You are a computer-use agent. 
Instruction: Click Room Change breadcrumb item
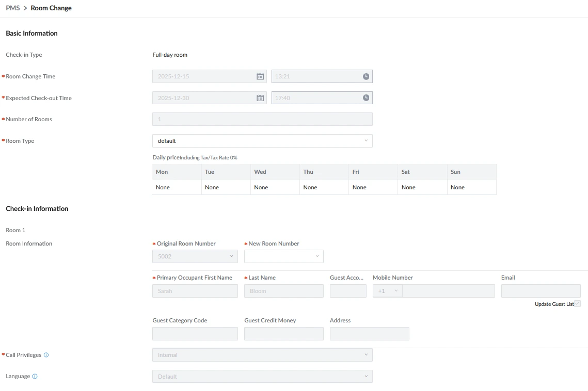coord(51,8)
